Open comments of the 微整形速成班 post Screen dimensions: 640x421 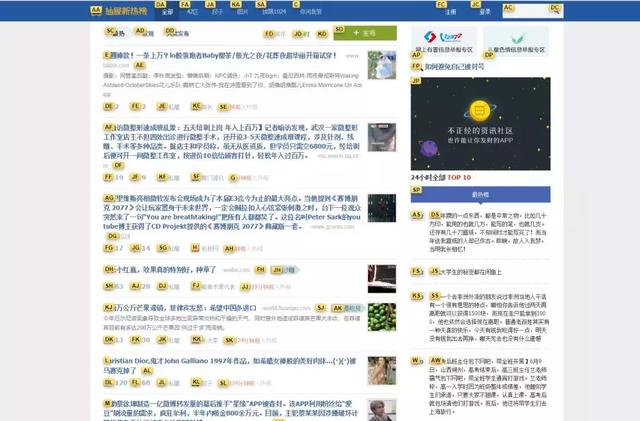click(x=139, y=178)
